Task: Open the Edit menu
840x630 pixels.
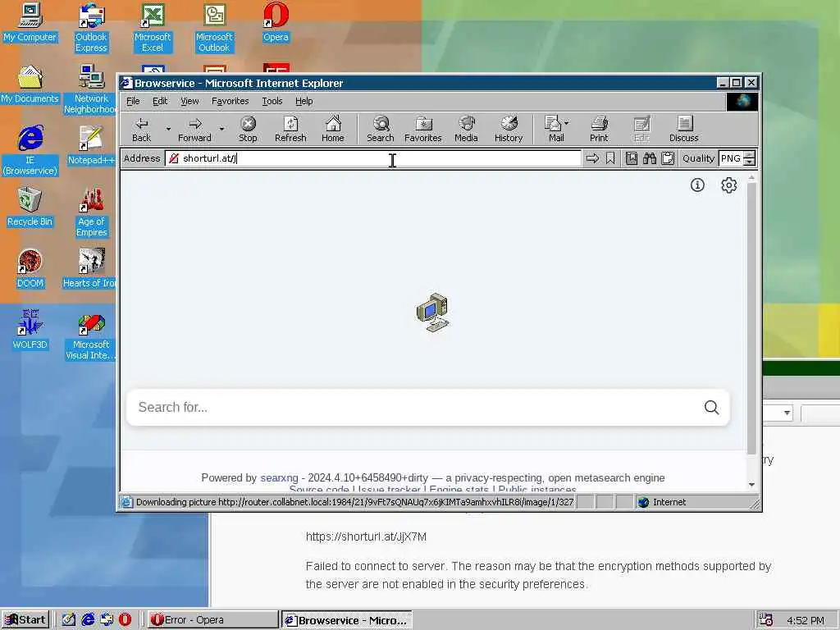Action: point(160,101)
